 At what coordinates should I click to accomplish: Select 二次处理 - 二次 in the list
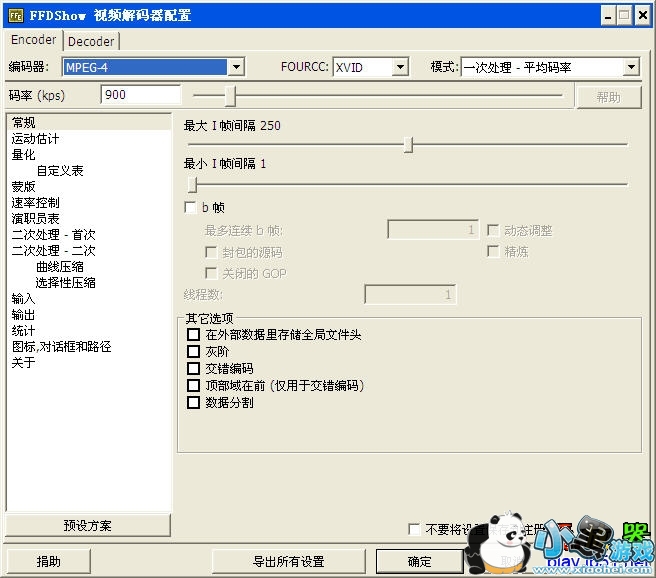pos(54,250)
